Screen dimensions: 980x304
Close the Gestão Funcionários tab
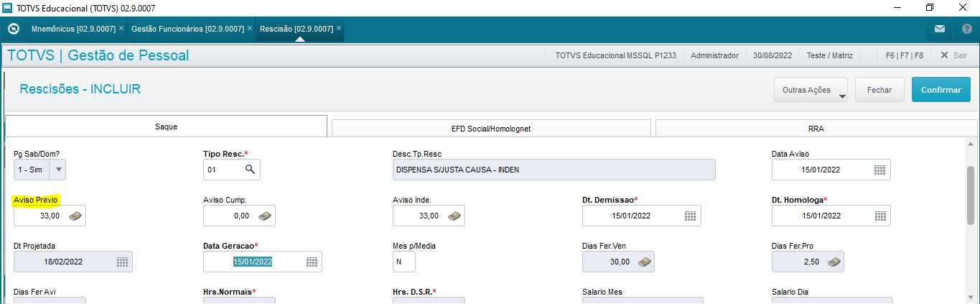pyautogui.click(x=250, y=29)
